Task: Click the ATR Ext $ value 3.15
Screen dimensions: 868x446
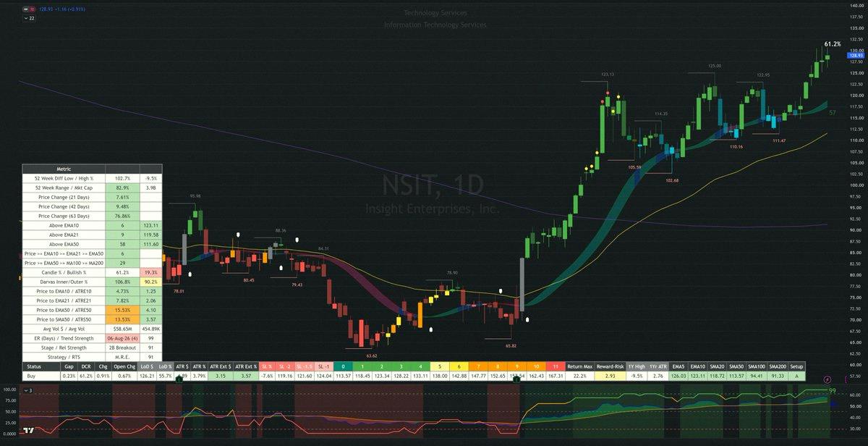Action: (221, 376)
